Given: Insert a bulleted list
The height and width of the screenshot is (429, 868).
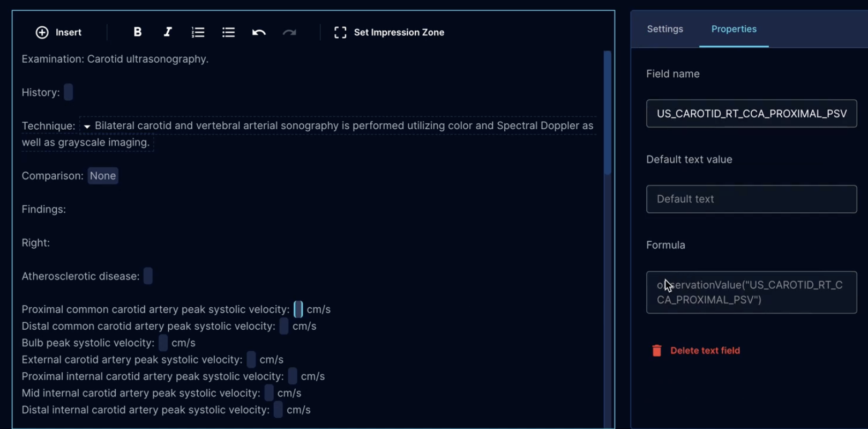Looking at the screenshot, I should [229, 32].
